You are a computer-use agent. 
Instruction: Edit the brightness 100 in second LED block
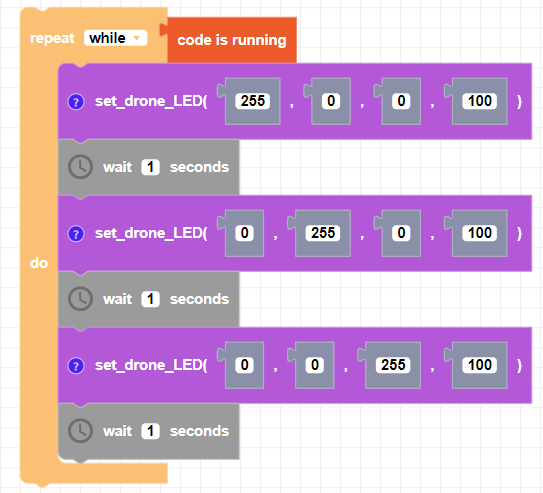click(480, 233)
